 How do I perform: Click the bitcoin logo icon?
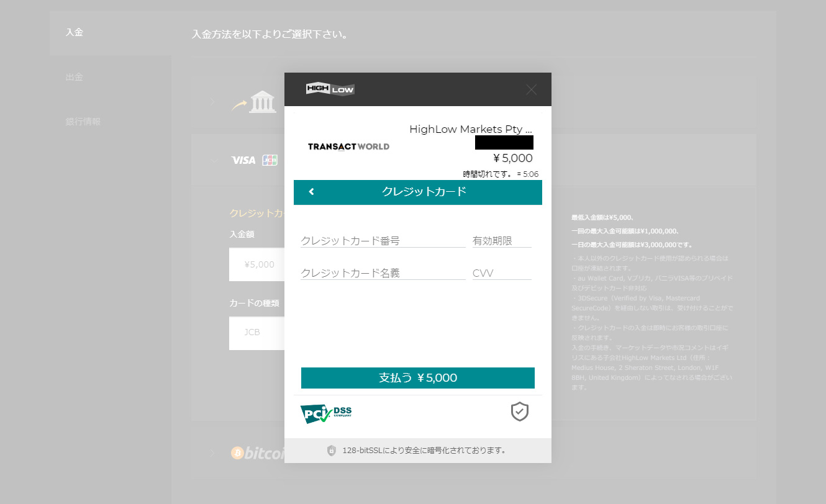point(237,453)
